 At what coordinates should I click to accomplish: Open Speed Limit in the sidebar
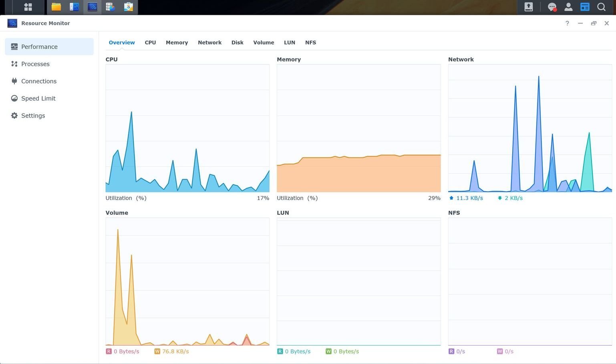pyautogui.click(x=49, y=98)
